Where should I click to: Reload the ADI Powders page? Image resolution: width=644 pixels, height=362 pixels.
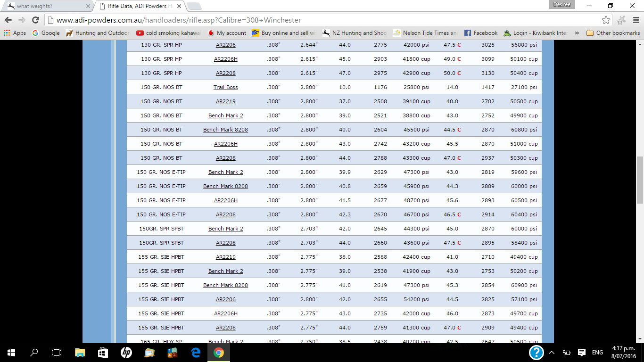[x=35, y=20]
